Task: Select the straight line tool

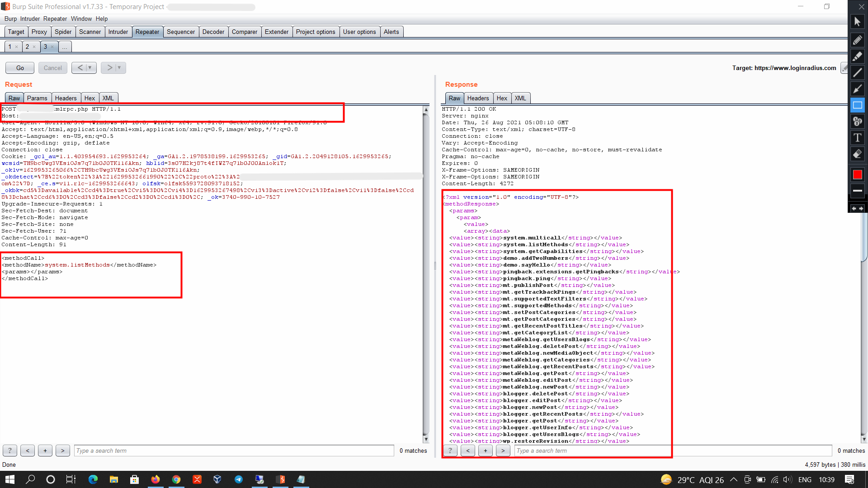Action: click(x=857, y=73)
